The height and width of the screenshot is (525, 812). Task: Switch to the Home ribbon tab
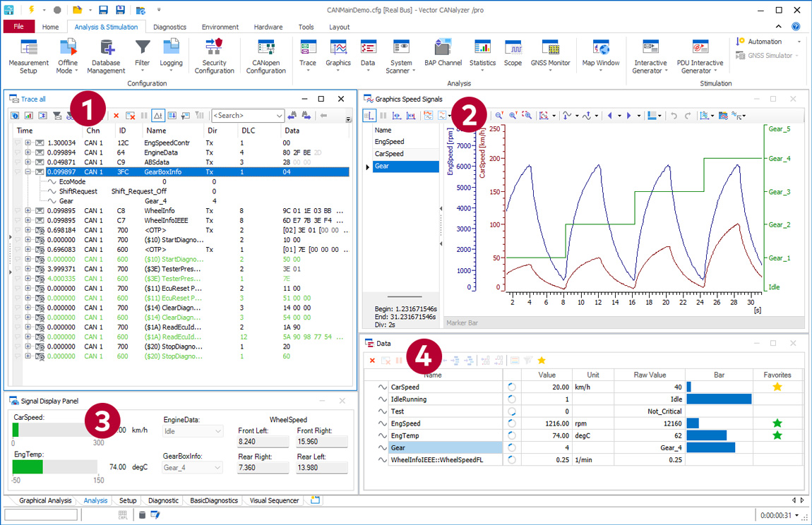[50, 27]
